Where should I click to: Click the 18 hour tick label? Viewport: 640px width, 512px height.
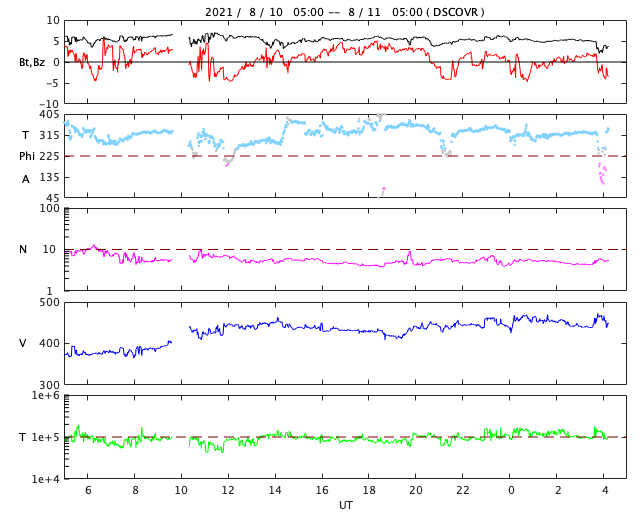[369, 491]
